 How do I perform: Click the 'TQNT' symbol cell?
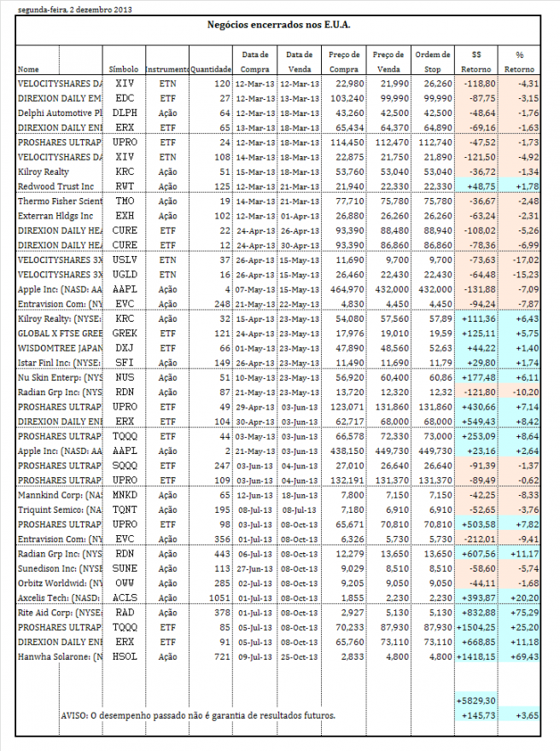coord(125,509)
